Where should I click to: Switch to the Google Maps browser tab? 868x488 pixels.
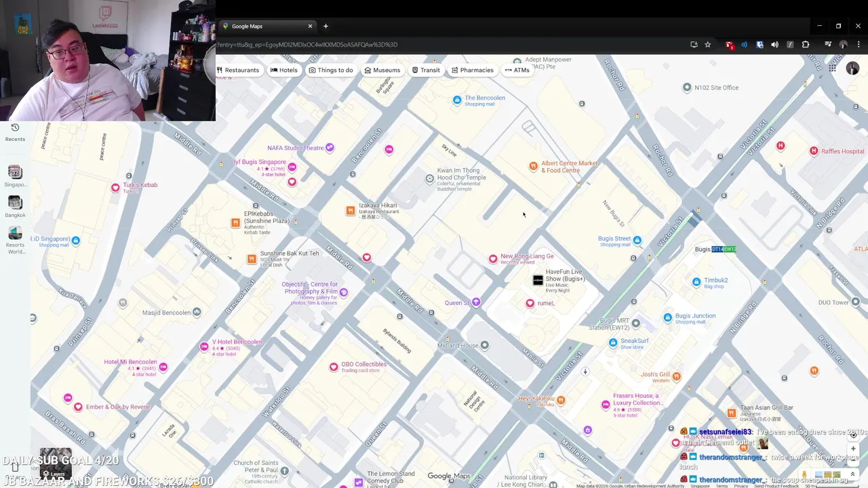pos(268,26)
